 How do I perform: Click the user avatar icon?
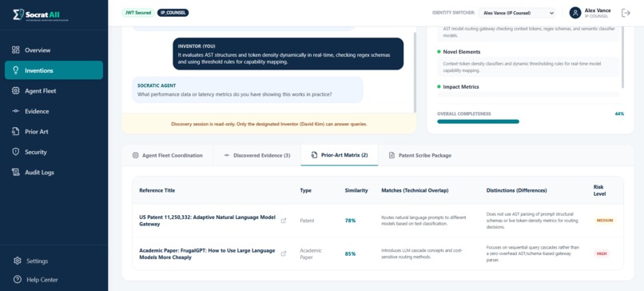coord(575,13)
